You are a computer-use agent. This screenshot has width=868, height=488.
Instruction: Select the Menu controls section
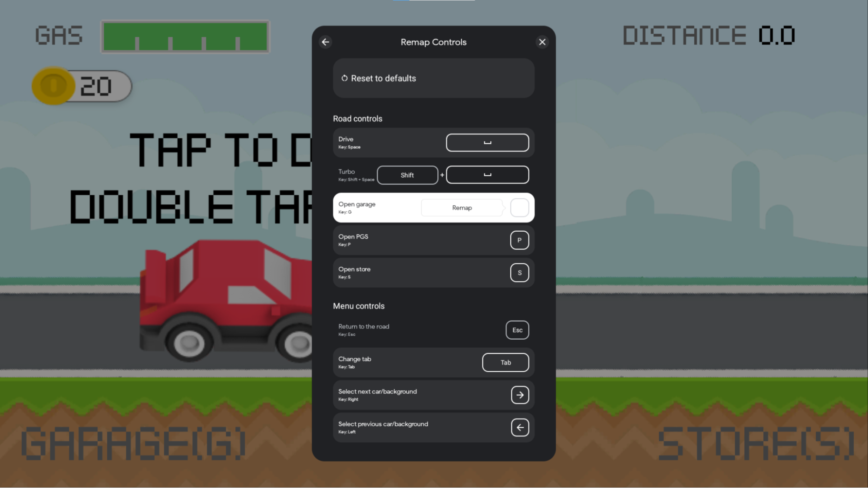pyautogui.click(x=358, y=306)
